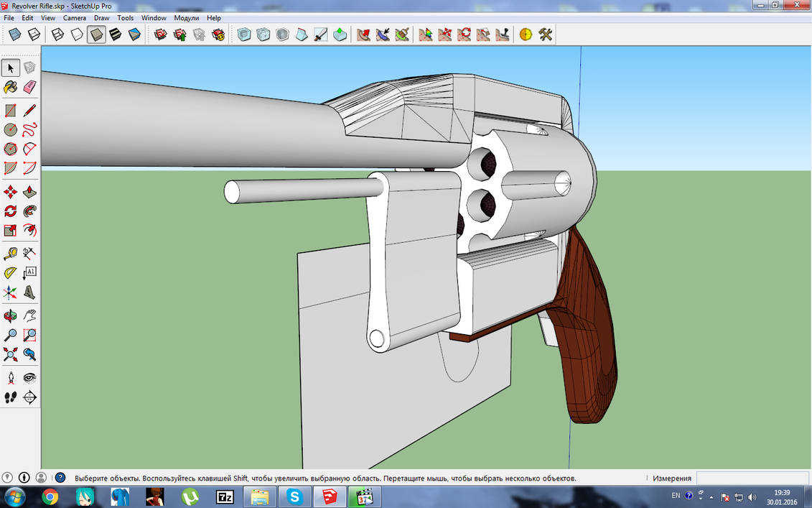Open the EN language selector

[676, 495]
